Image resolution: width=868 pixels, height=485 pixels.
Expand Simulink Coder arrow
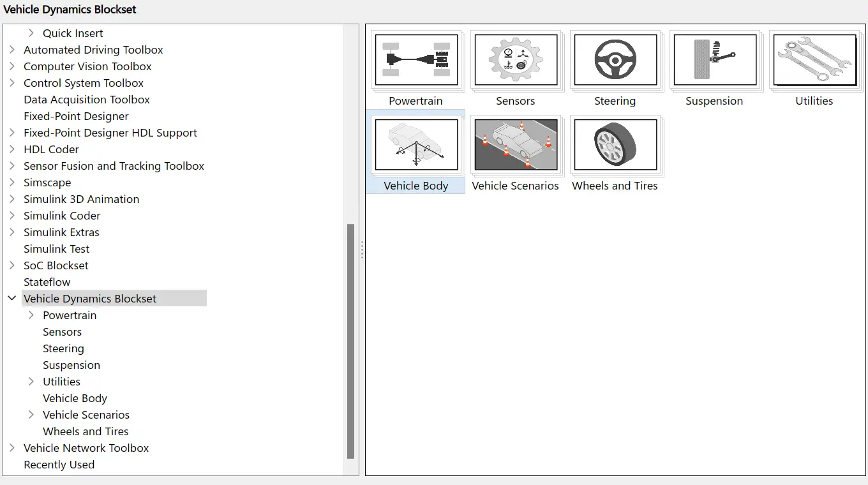11,216
